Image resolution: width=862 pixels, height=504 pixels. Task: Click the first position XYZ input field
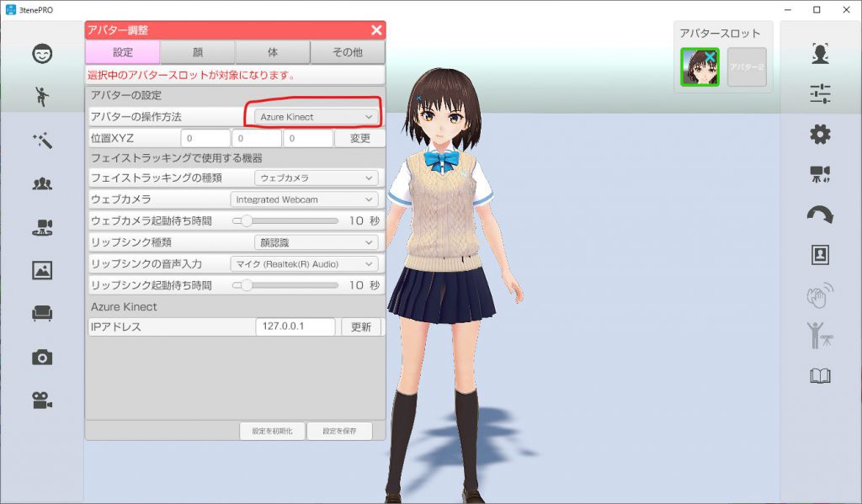point(205,139)
